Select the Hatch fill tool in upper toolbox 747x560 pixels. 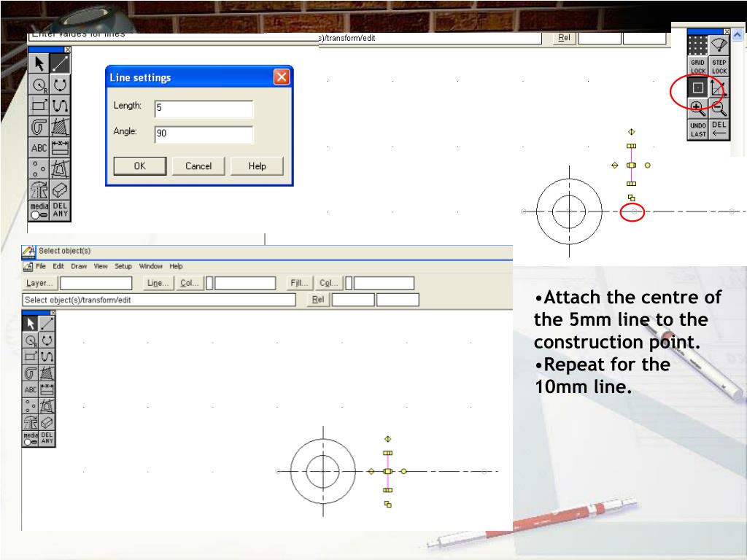coord(60,127)
